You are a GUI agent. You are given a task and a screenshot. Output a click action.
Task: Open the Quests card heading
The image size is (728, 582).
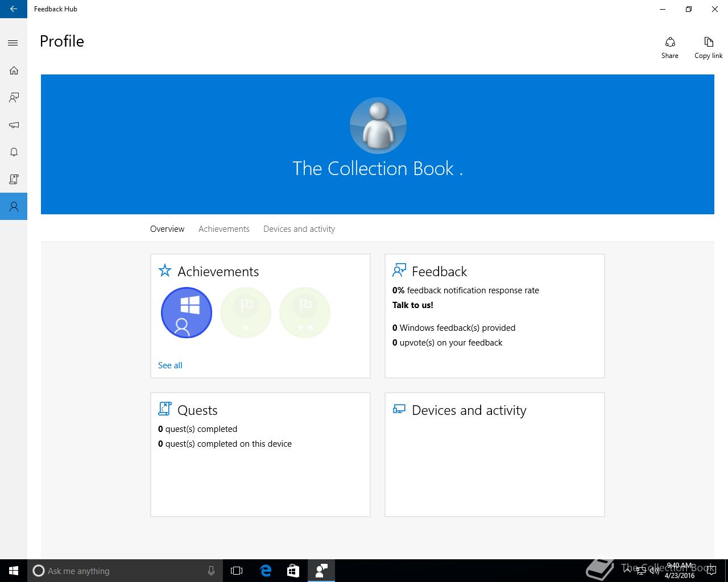click(197, 410)
